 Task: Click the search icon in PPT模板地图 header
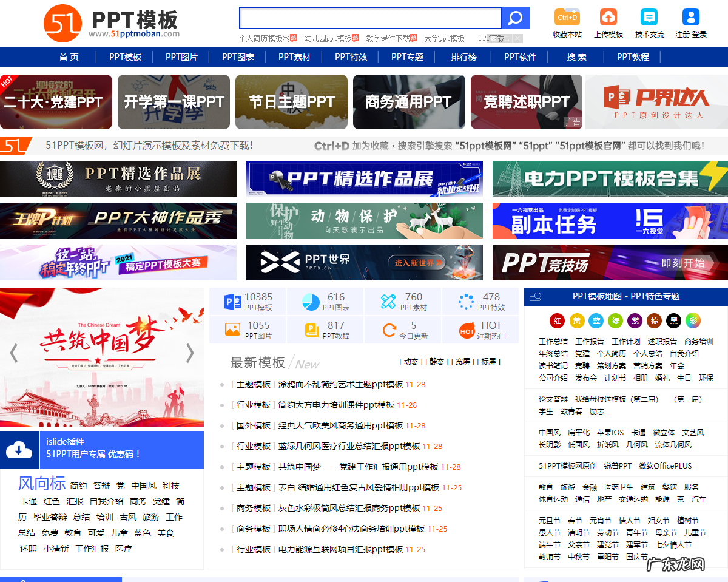[534, 296]
